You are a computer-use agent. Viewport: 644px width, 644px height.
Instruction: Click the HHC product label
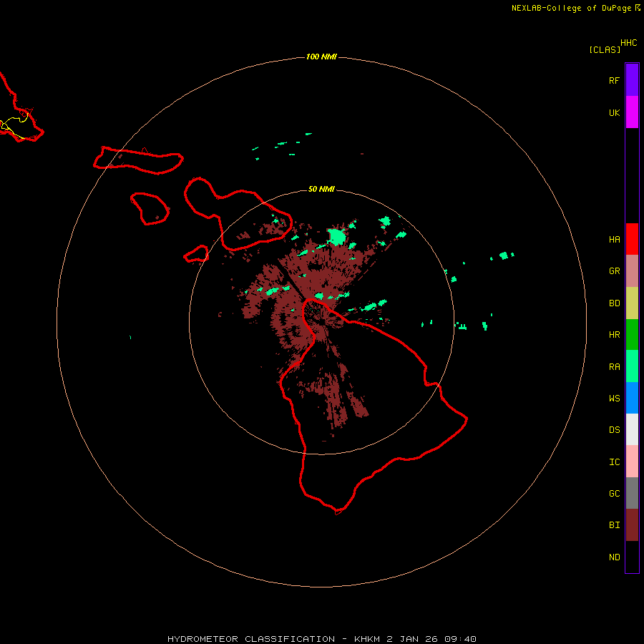tap(629, 43)
